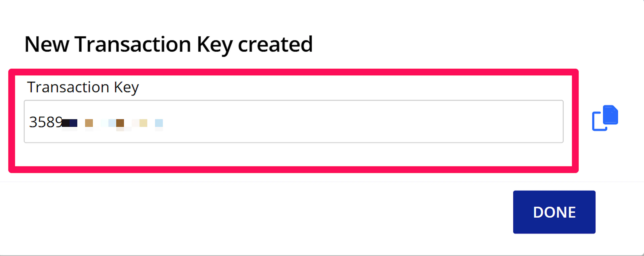The width and height of the screenshot is (644, 256).
Task: Click the "Transaction Key" field label
Action: (83, 87)
